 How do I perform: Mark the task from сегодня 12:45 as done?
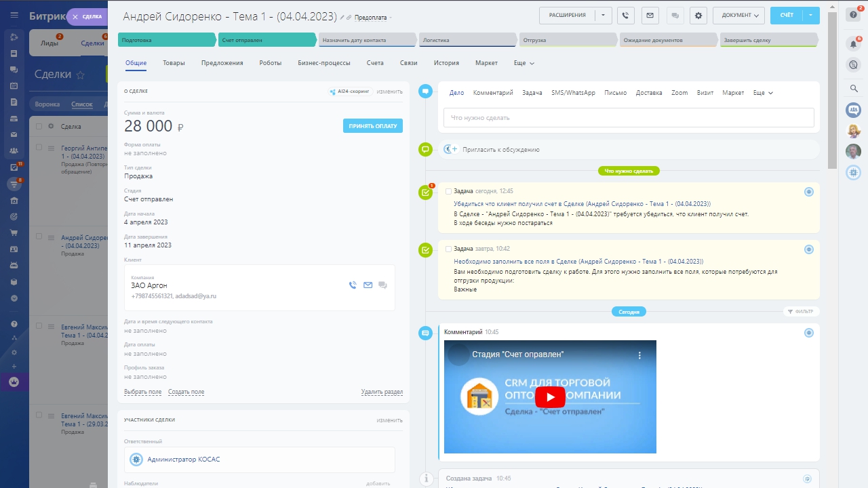pyautogui.click(x=448, y=192)
